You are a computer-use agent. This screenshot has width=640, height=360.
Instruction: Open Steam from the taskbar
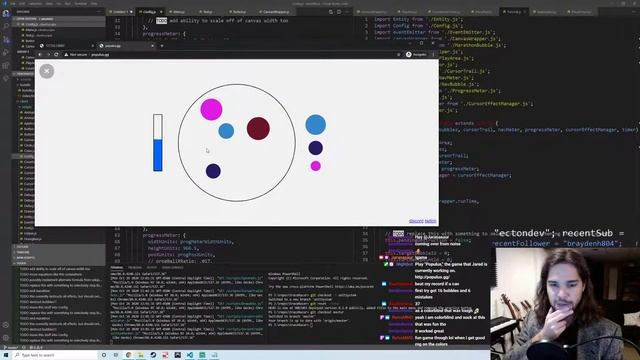coord(153,355)
